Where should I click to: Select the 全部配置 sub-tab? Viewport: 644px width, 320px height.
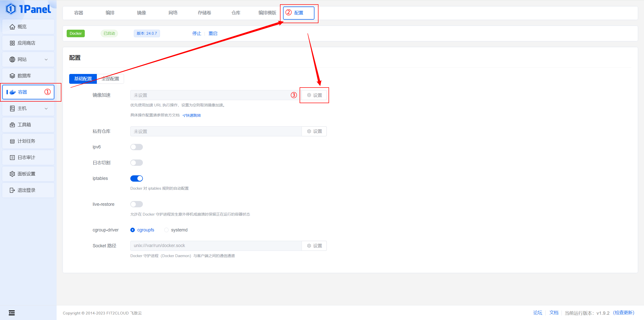coord(110,79)
